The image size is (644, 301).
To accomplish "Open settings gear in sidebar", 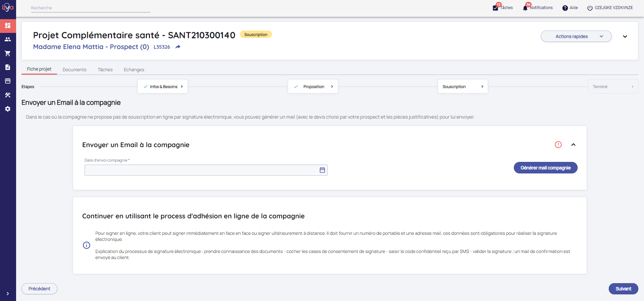I will [x=8, y=109].
